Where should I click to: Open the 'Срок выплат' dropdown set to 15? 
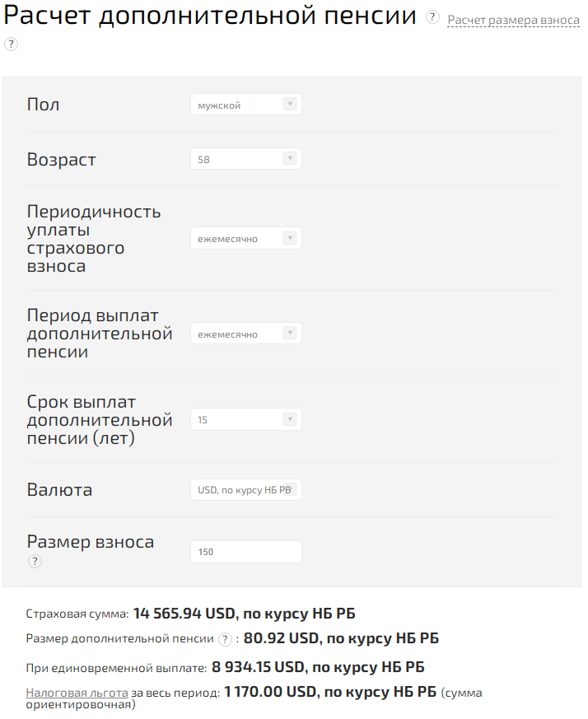(245, 419)
